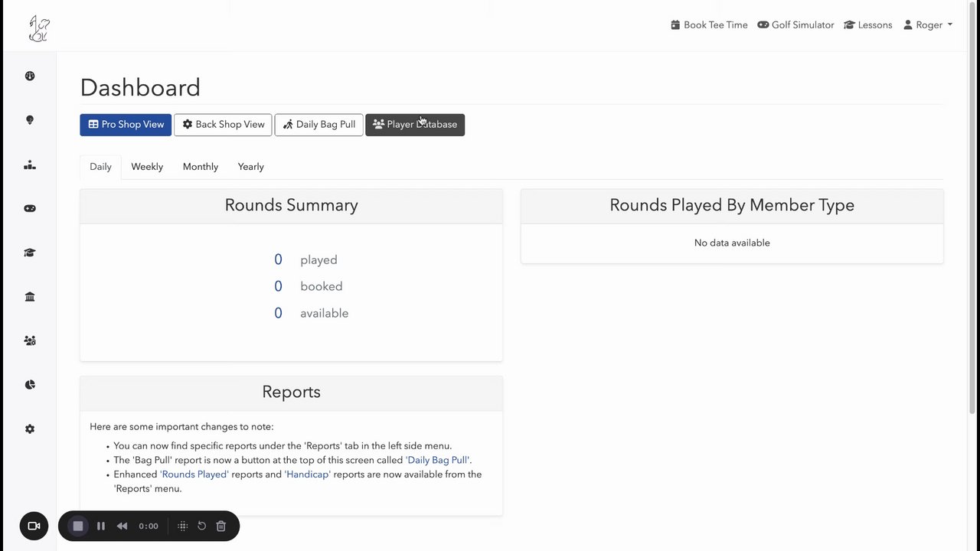Click the lightbulb icon in left sidebar
This screenshot has height=551, width=980.
coord(30,120)
